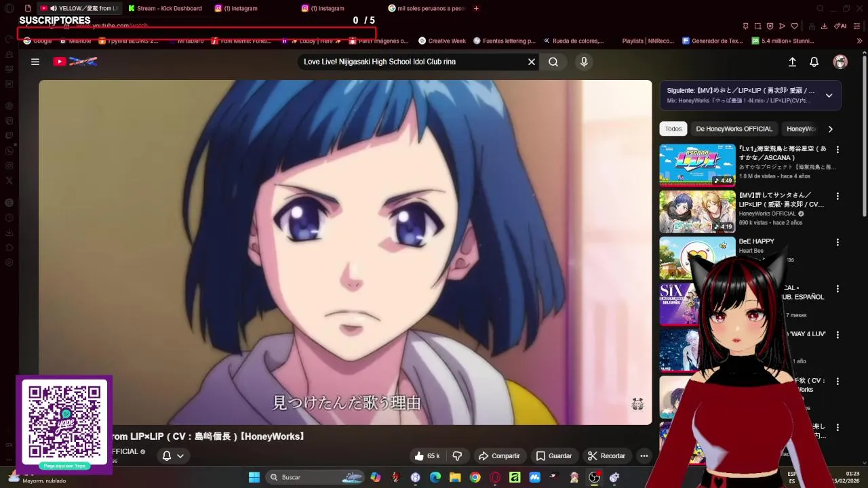
Task: Open options menu for 許してサンタさん video
Action: [x=837, y=196]
